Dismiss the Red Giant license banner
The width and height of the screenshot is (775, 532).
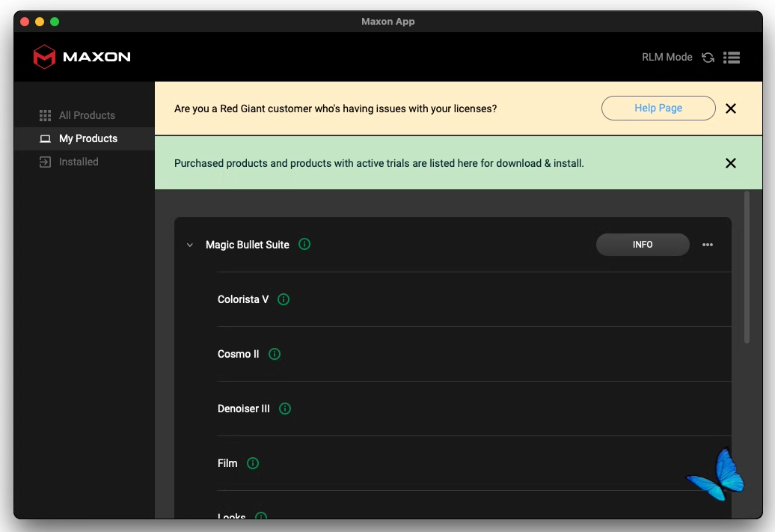731,108
